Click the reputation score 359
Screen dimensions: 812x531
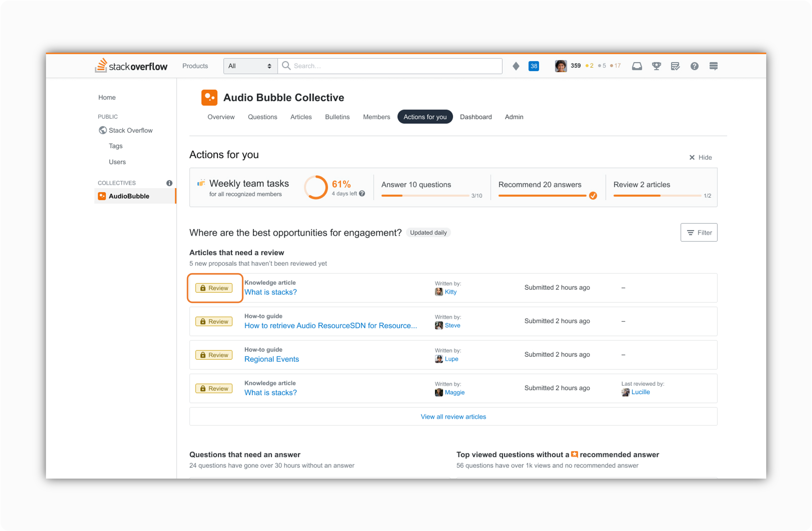click(576, 65)
